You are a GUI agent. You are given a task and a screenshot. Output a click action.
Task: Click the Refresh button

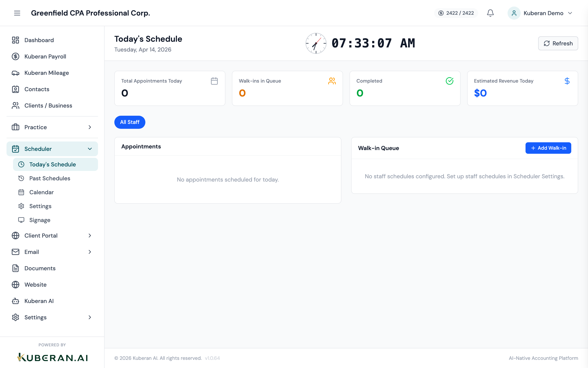click(x=558, y=43)
